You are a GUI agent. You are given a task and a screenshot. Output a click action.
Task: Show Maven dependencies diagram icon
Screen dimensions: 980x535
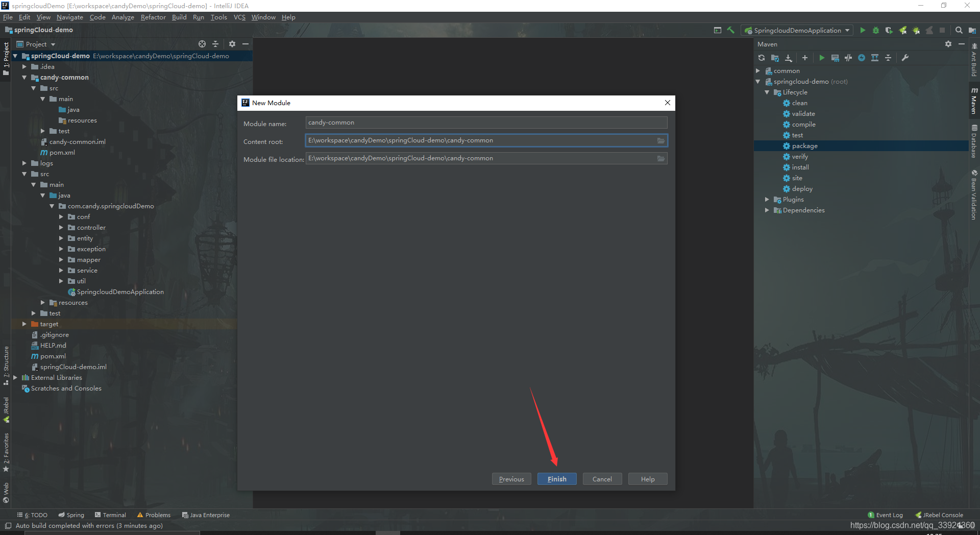pos(875,58)
